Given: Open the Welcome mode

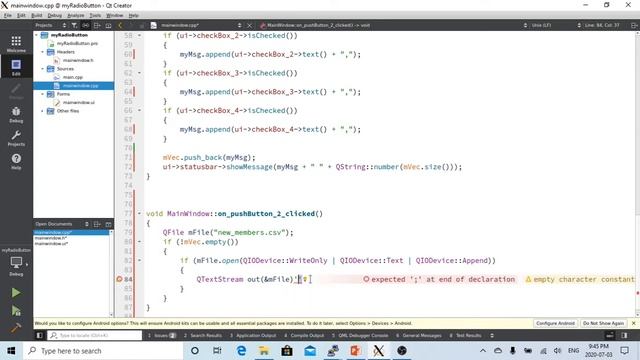Looking at the screenshot, I should tap(16, 44).
